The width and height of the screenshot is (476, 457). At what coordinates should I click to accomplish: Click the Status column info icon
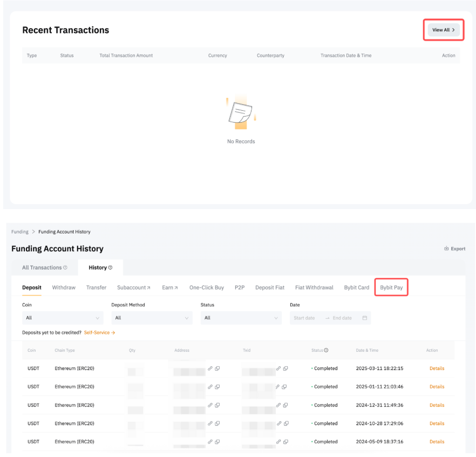326,351
